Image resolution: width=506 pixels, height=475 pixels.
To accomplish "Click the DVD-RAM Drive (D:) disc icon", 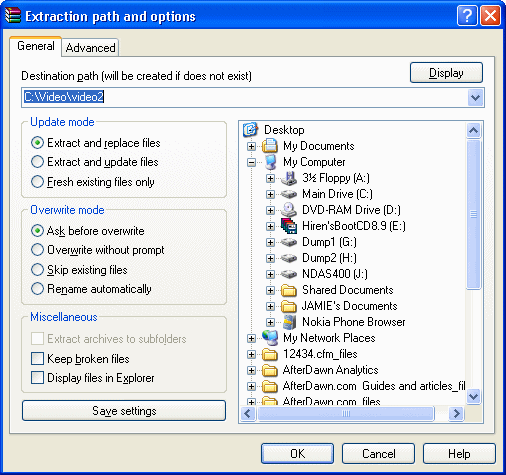I will [x=289, y=210].
